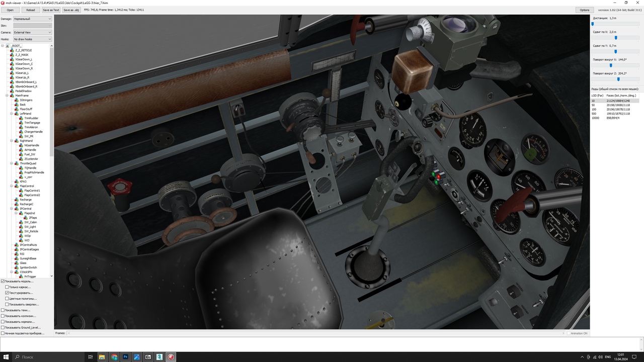The height and width of the screenshot is (362, 644).
Task: Open the Camera dropdown set to External View
Action: pyautogui.click(x=32, y=32)
